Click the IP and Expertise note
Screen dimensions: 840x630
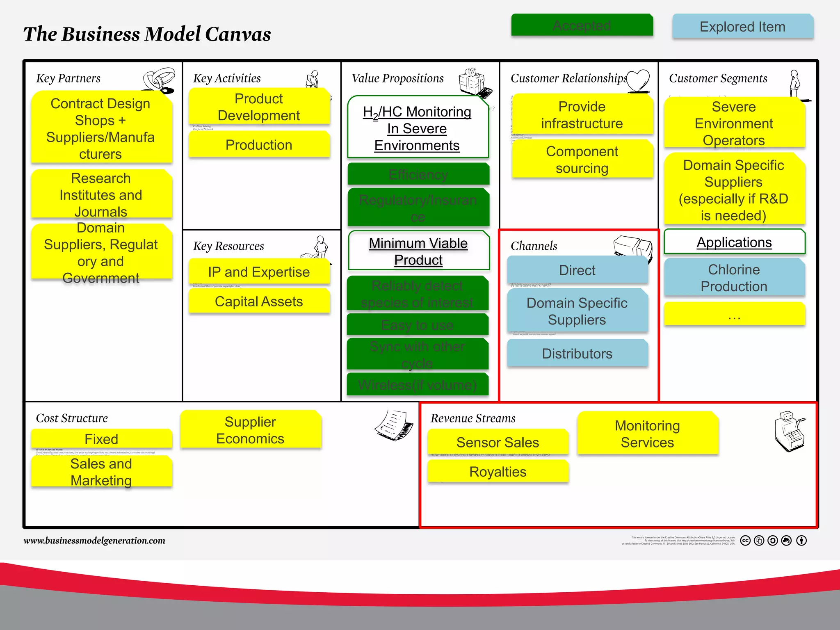(x=259, y=272)
